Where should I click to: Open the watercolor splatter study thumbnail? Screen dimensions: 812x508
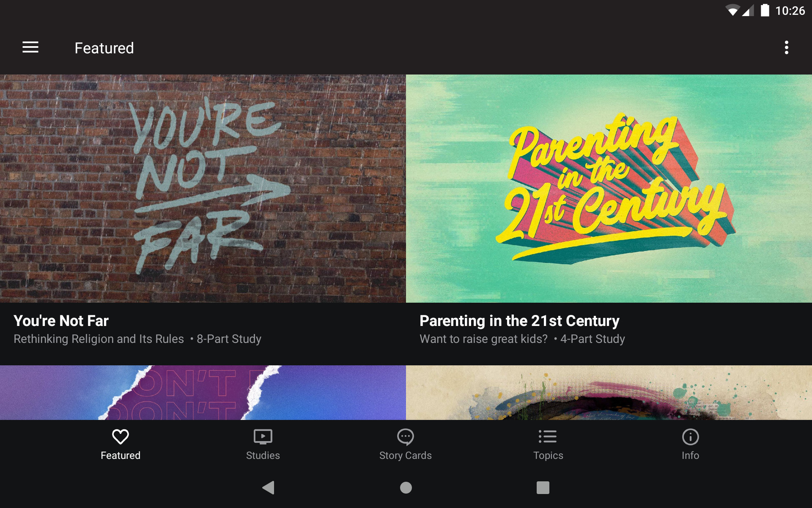[609, 392]
